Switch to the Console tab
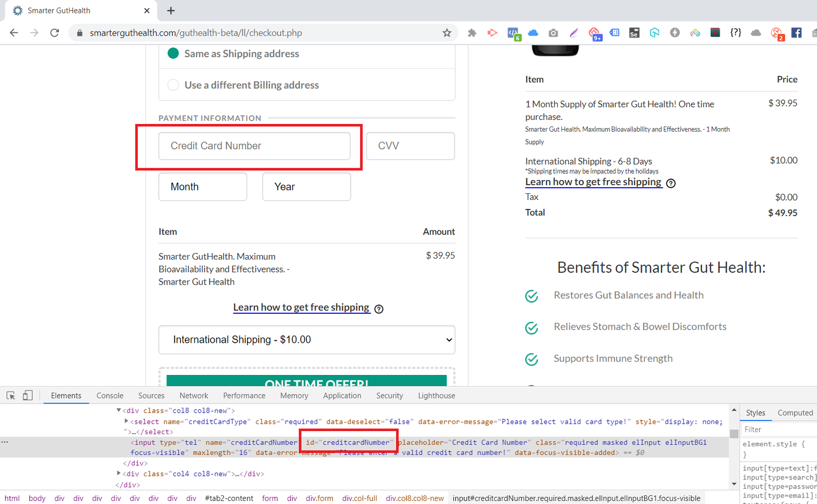817x504 pixels. [110, 395]
